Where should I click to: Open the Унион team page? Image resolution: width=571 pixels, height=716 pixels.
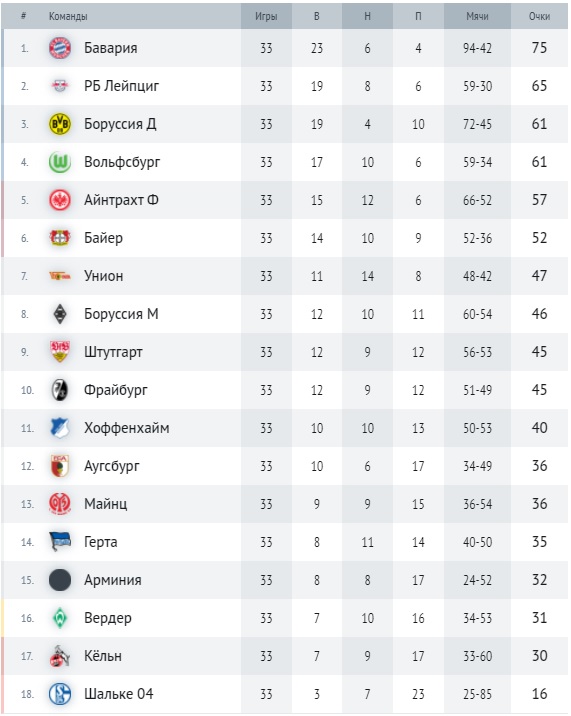[x=104, y=276]
